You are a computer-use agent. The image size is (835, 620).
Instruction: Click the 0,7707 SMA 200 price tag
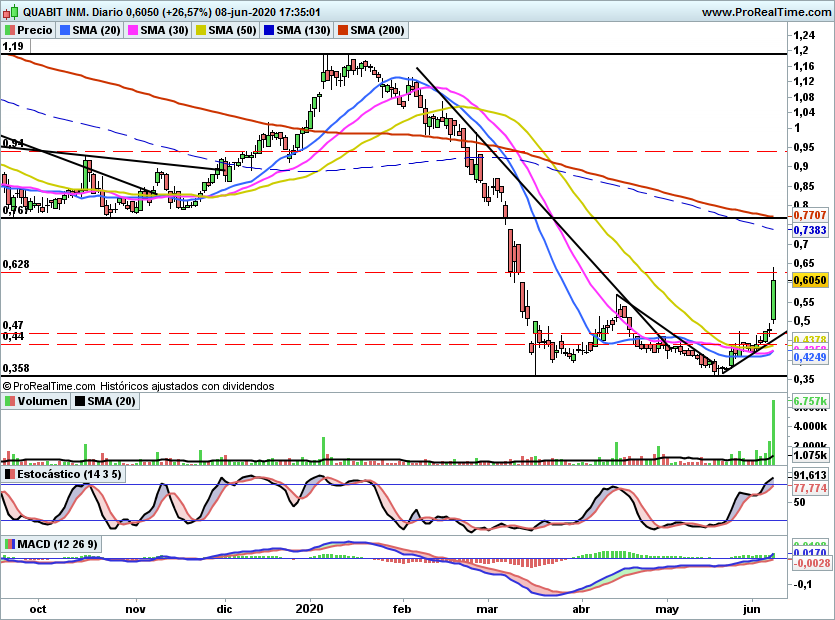click(x=810, y=215)
